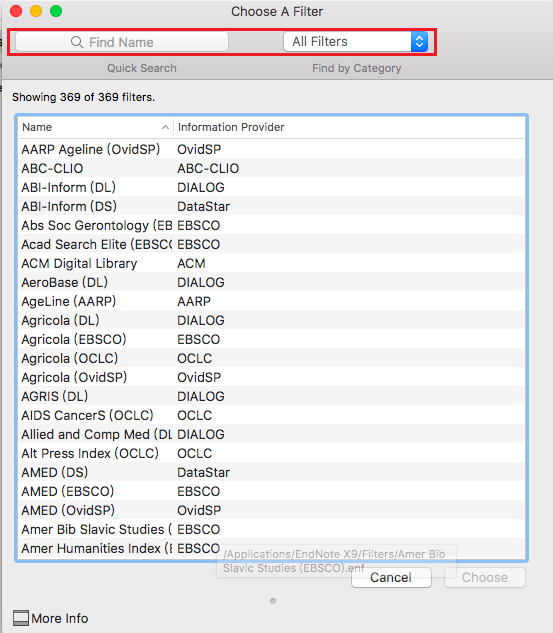This screenshot has height=633, width=553.
Task: Click the Showing 369 of 369 filters text
Action: (x=84, y=97)
